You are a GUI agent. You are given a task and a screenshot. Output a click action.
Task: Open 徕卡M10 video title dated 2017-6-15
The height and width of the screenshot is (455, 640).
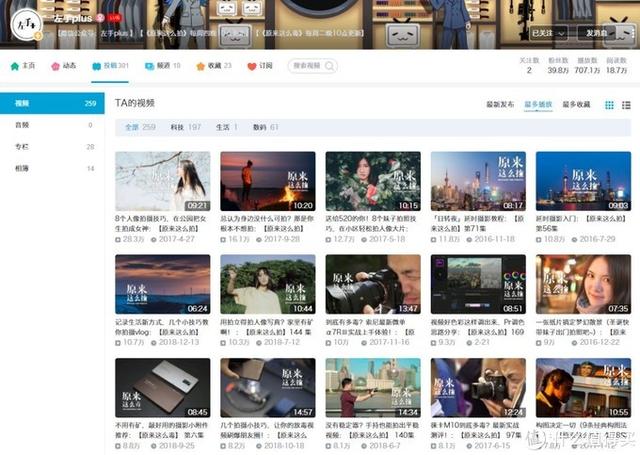(x=477, y=430)
